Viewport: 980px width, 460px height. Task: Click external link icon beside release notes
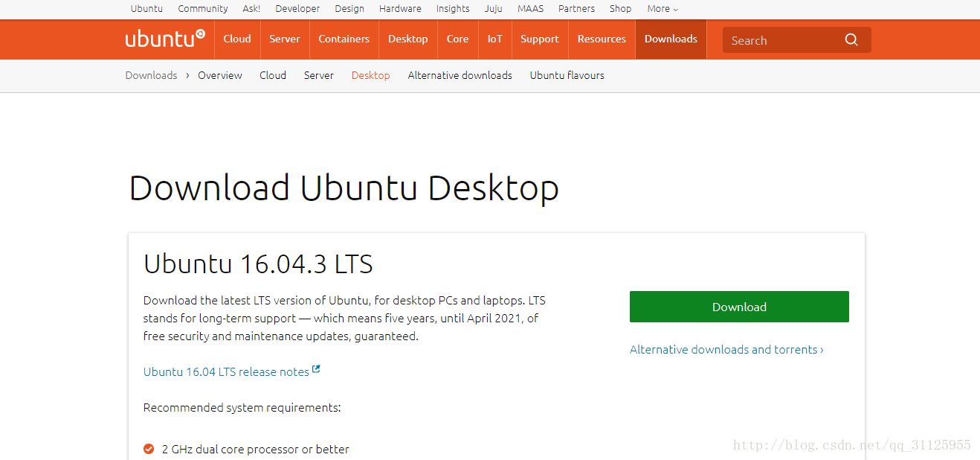click(316, 369)
